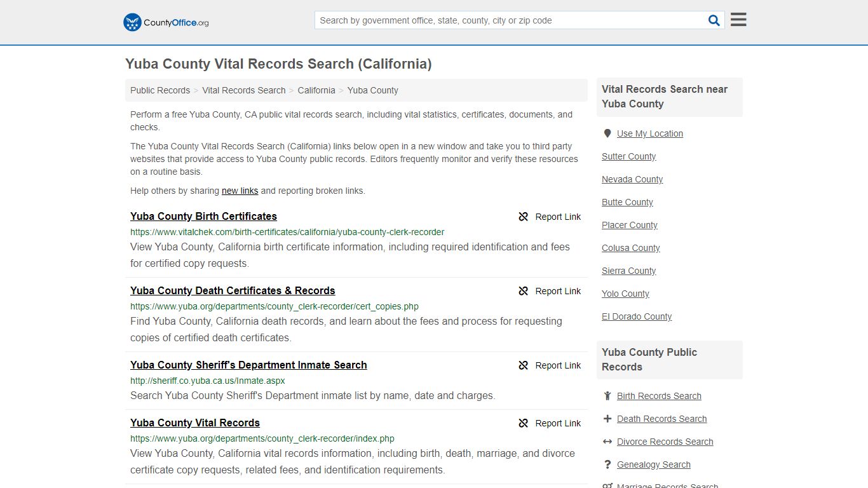Click broken-link icon for Inmate Search row
Image resolution: width=868 pixels, height=488 pixels.
coord(524,365)
